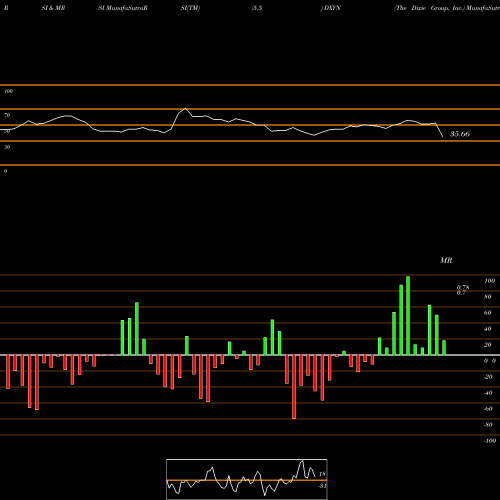Click the DXYN ticker text in header
The image size is (500, 500).
331,8
